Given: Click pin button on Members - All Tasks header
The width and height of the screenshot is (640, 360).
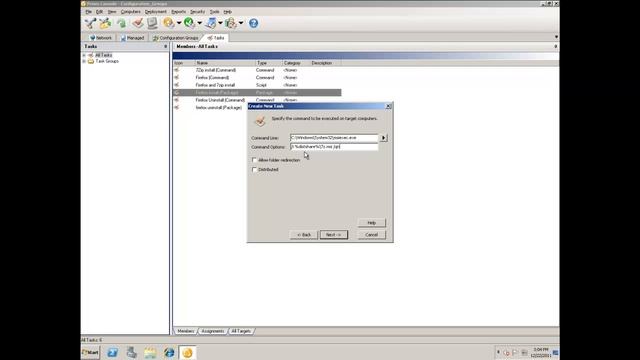Looking at the screenshot, I should click(x=556, y=47).
